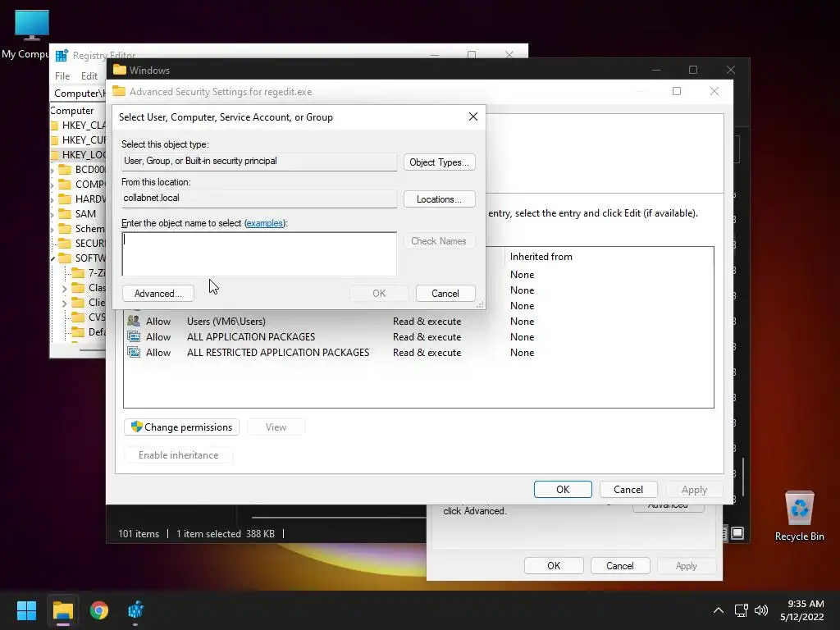Expand the COMP key in registry tree
Viewport: 840px width, 630px height.
[52, 185]
